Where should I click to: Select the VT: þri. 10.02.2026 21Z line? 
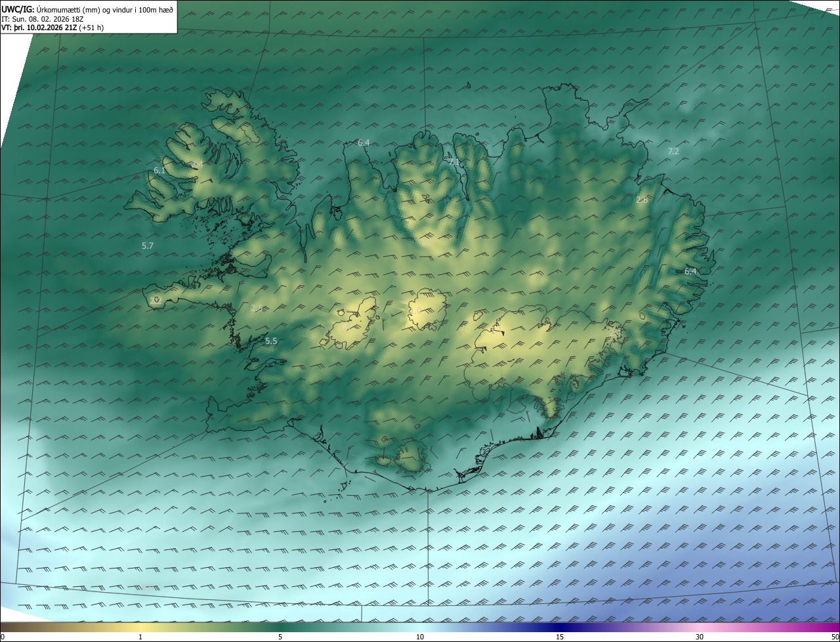52,28
